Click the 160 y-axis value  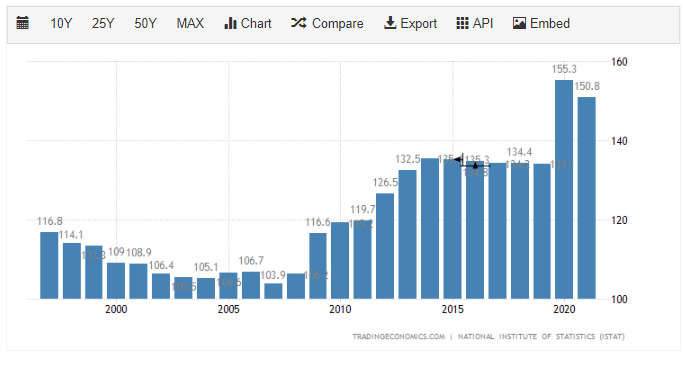(619, 62)
